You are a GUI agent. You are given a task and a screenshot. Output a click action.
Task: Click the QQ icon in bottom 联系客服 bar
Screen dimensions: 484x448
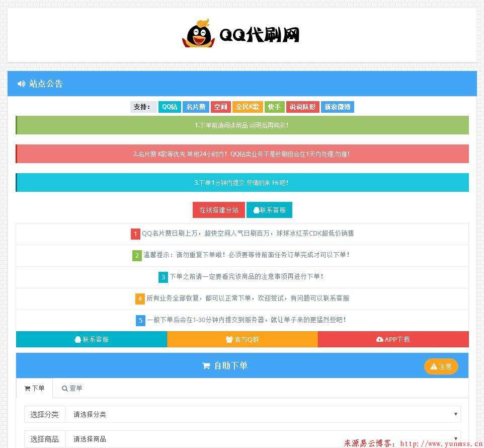[x=77, y=339]
